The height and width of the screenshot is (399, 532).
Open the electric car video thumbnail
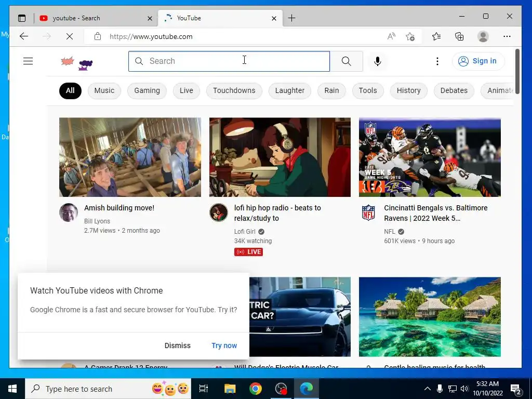pyautogui.click(x=300, y=317)
